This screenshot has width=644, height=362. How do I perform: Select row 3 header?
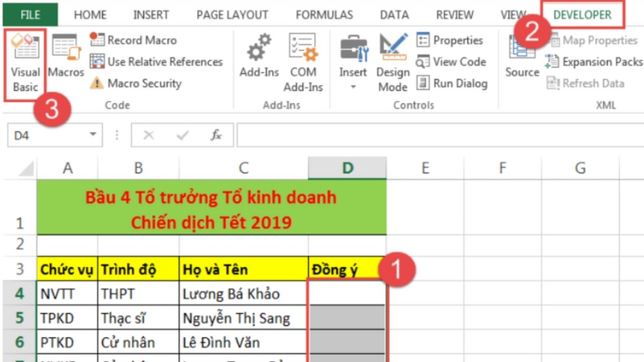(19, 269)
